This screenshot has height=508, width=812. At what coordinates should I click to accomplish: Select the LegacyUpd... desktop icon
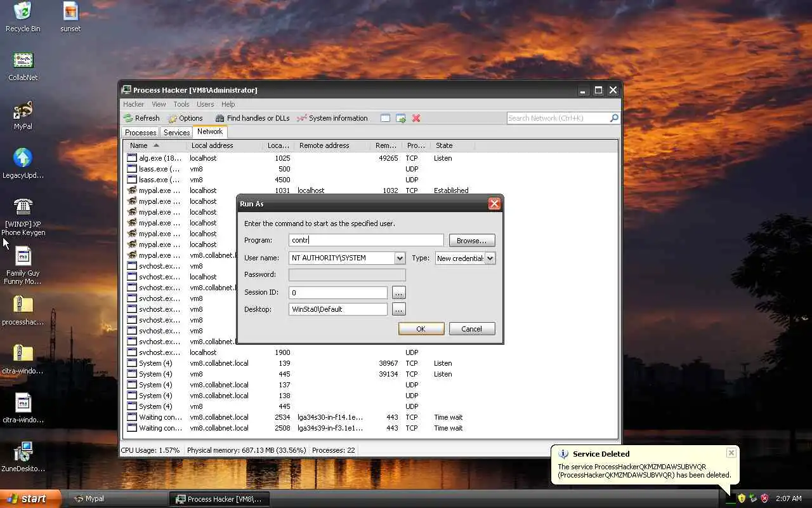coord(23,164)
